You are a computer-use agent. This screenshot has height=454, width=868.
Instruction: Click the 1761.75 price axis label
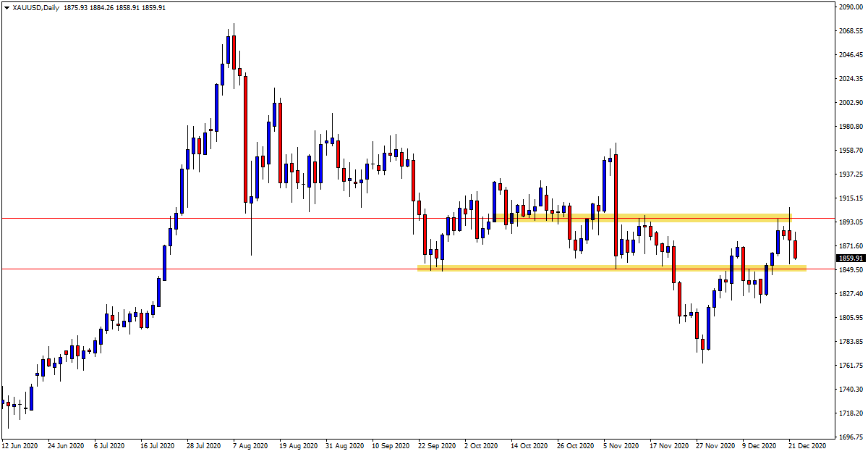pyautogui.click(x=851, y=366)
